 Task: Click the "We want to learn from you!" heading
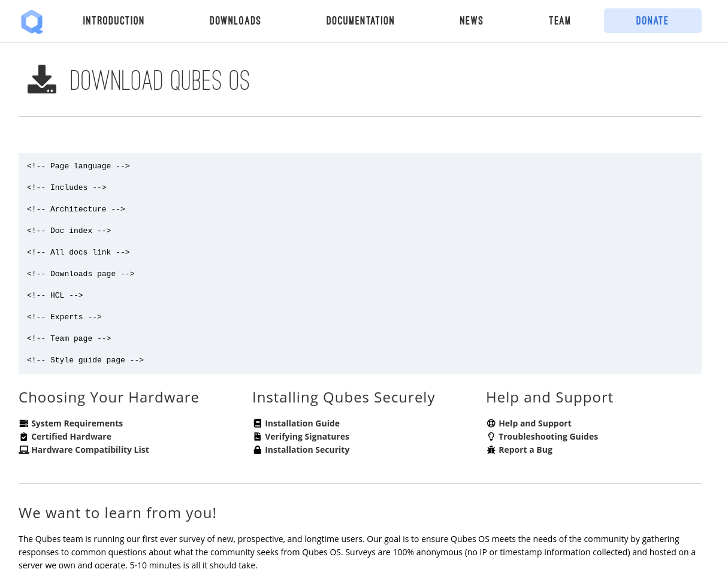click(117, 513)
